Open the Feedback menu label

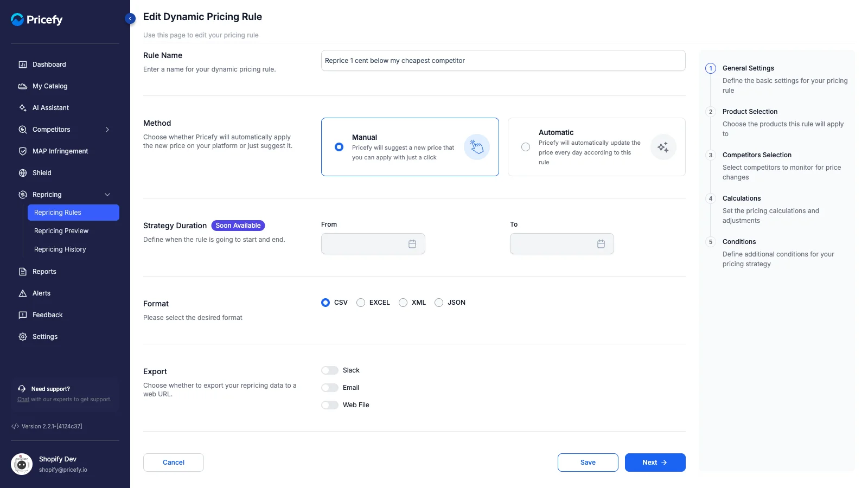pos(48,315)
